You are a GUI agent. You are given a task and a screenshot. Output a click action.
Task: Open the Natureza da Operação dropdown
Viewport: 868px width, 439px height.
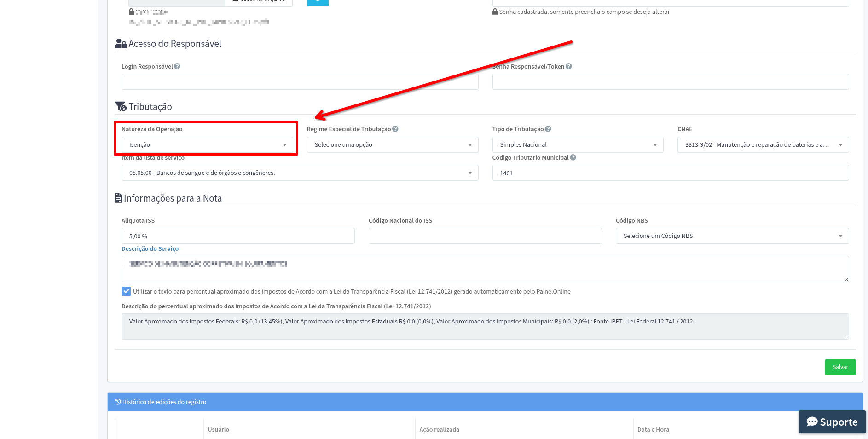click(207, 145)
